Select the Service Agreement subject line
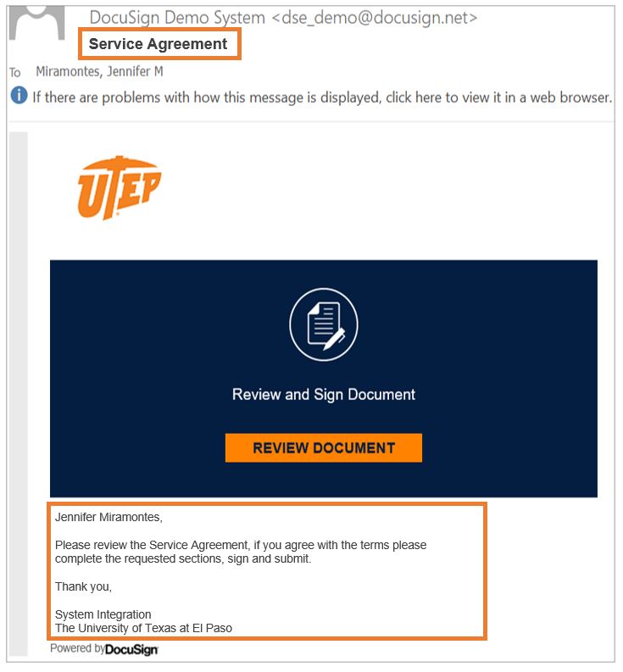Viewport: 623px width, 672px height. click(x=158, y=44)
